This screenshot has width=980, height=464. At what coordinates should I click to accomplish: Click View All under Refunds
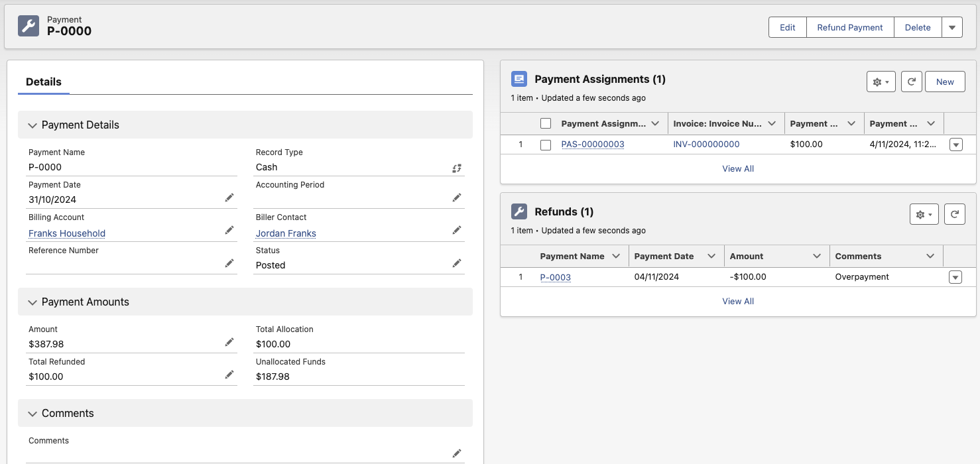(x=738, y=301)
